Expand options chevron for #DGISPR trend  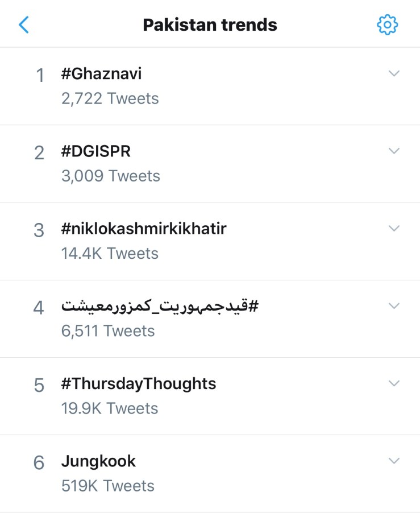point(394,151)
